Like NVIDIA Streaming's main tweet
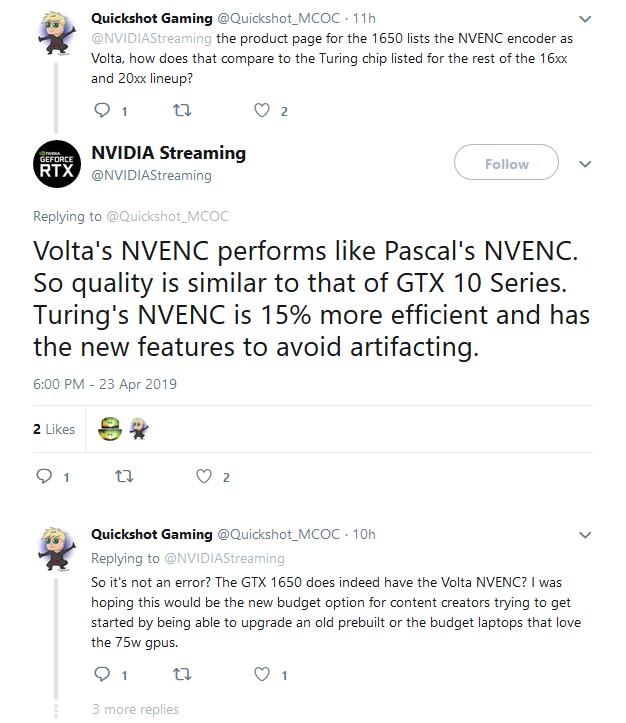626x723 pixels. click(x=204, y=477)
